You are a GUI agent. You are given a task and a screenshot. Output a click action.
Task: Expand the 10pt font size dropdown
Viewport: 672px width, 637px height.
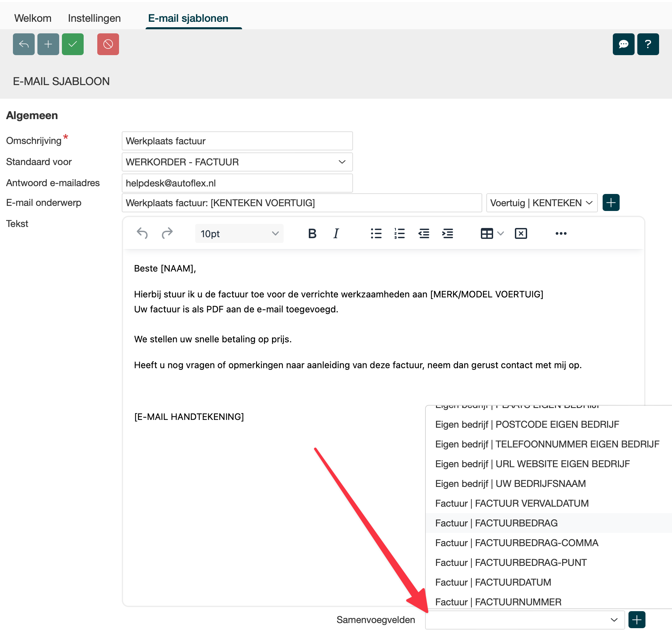pos(239,233)
